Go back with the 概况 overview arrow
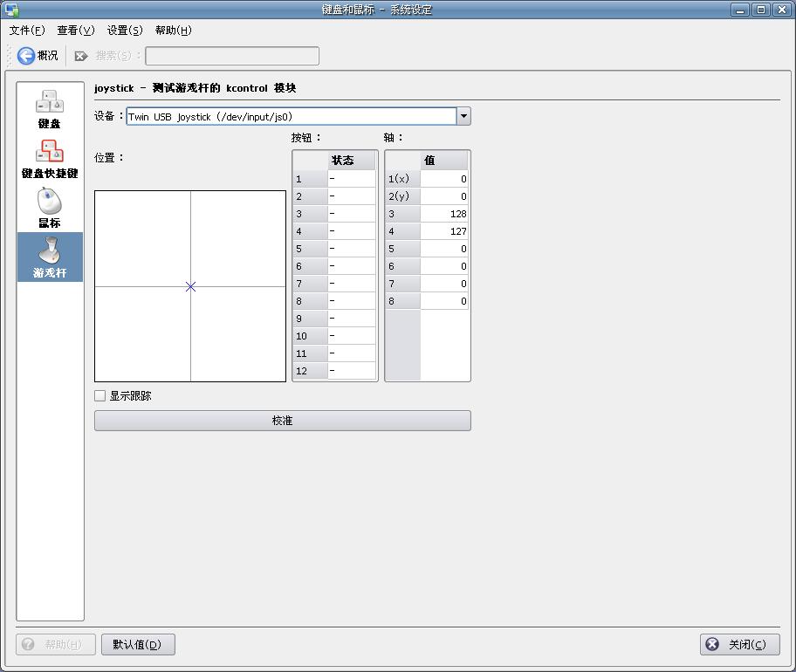The width and height of the screenshot is (796, 672). (38, 55)
